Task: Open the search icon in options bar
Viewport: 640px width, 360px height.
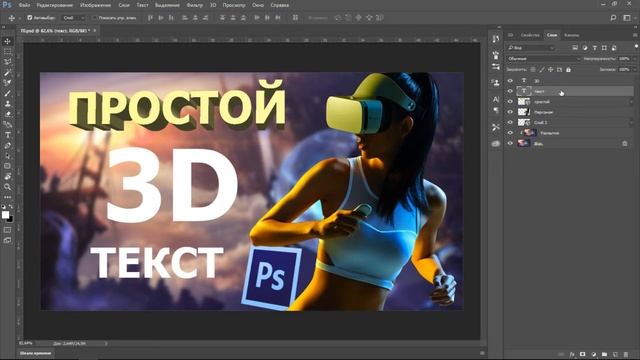Action: pos(613,18)
